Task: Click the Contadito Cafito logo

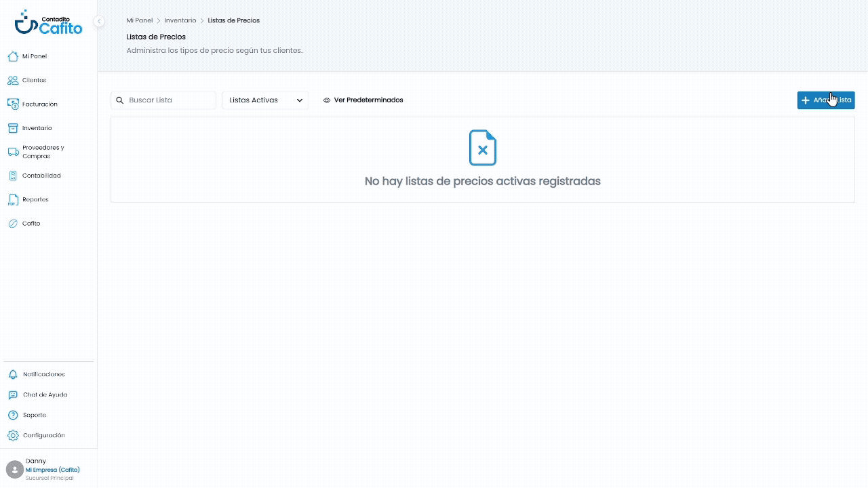Action: point(48,22)
